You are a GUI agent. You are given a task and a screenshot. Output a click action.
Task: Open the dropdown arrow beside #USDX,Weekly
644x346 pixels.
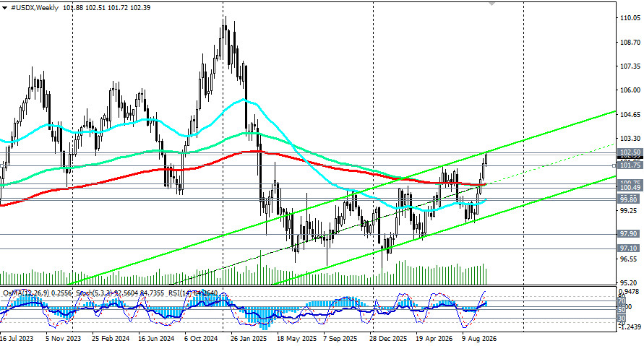(x=4, y=8)
